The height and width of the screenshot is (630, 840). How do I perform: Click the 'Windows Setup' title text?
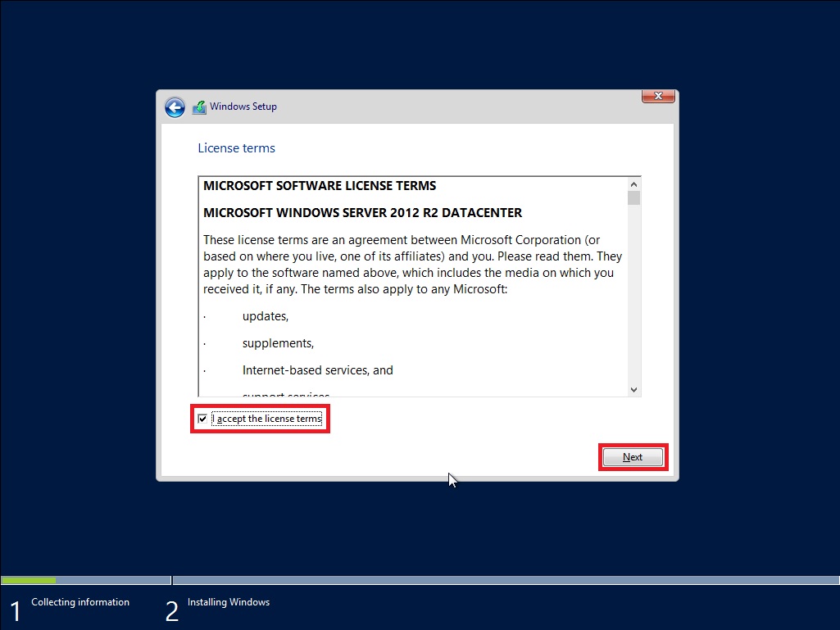click(x=243, y=107)
